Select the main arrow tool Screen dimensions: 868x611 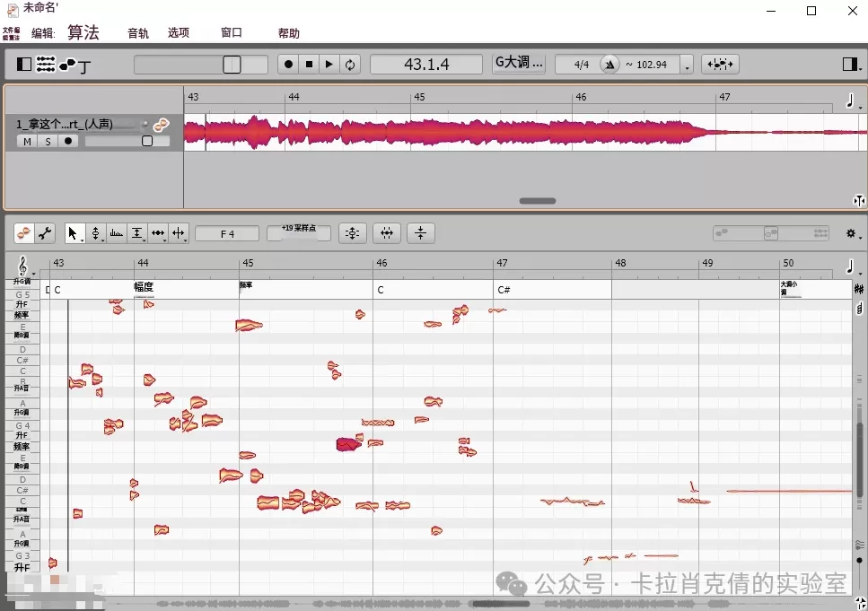[74, 233]
